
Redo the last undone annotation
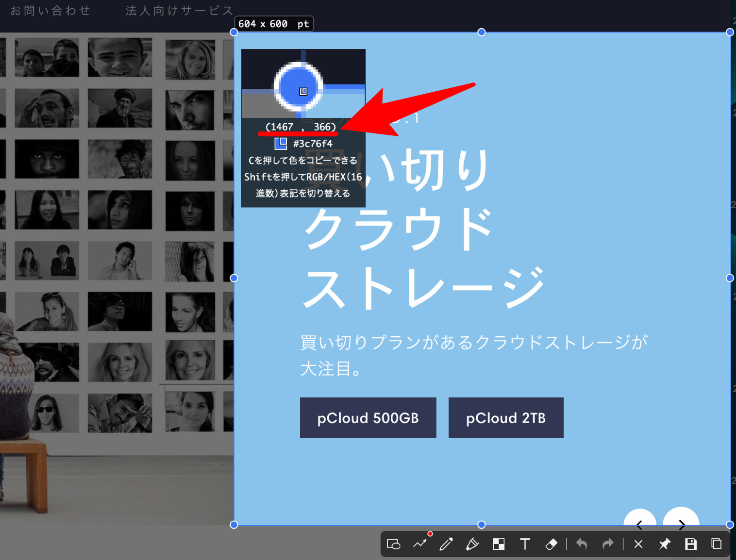(x=608, y=544)
